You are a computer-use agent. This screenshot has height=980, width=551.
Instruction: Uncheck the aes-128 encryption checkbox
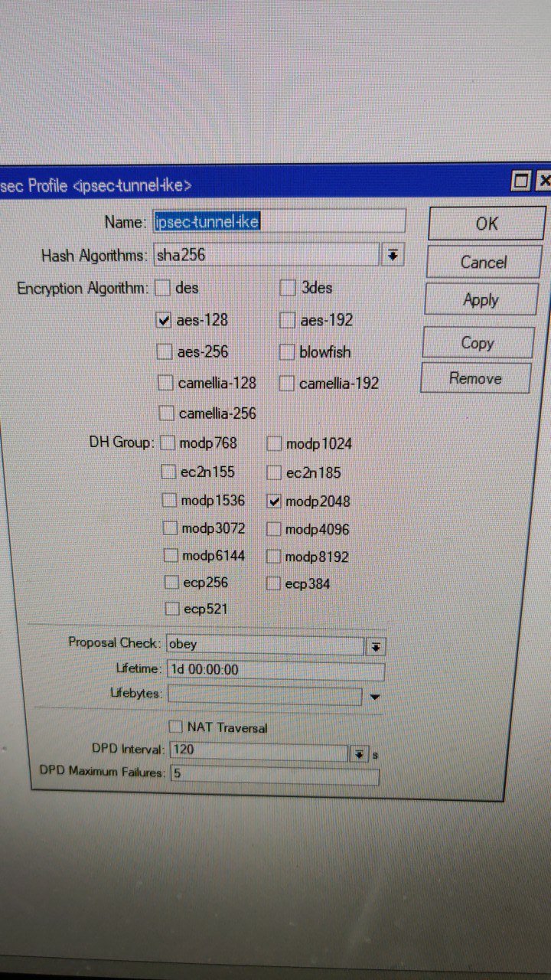tap(163, 321)
